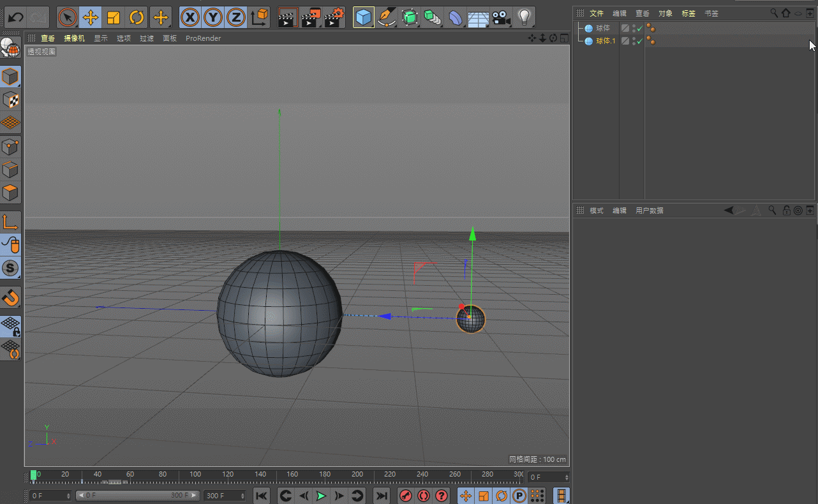
Task: Click the Phong tag on the 球体 row
Action: 651,28
